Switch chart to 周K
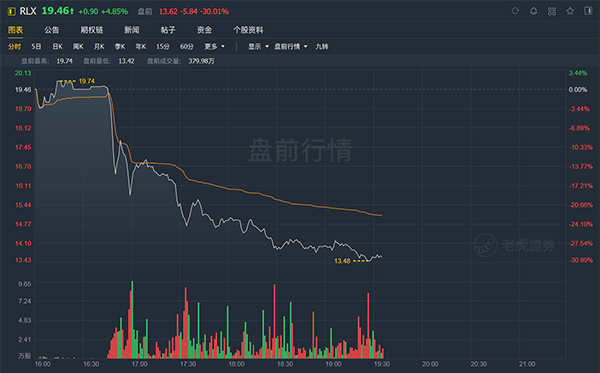 pyautogui.click(x=78, y=47)
